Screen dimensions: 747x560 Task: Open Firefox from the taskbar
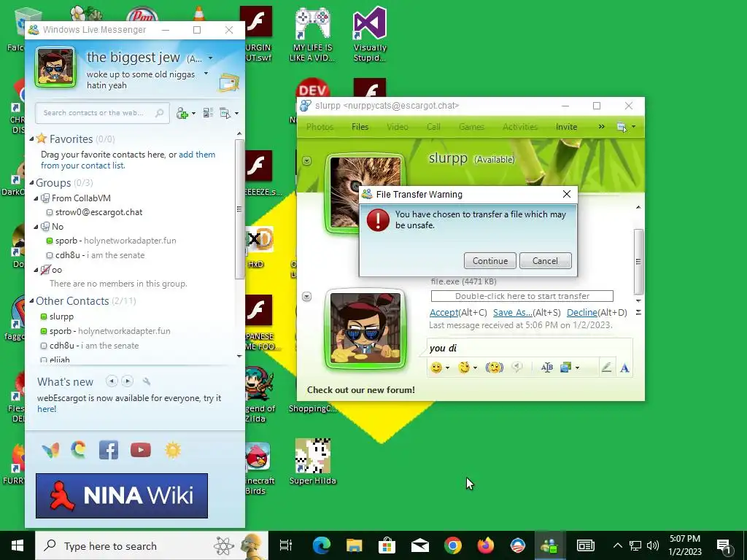(485, 545)
